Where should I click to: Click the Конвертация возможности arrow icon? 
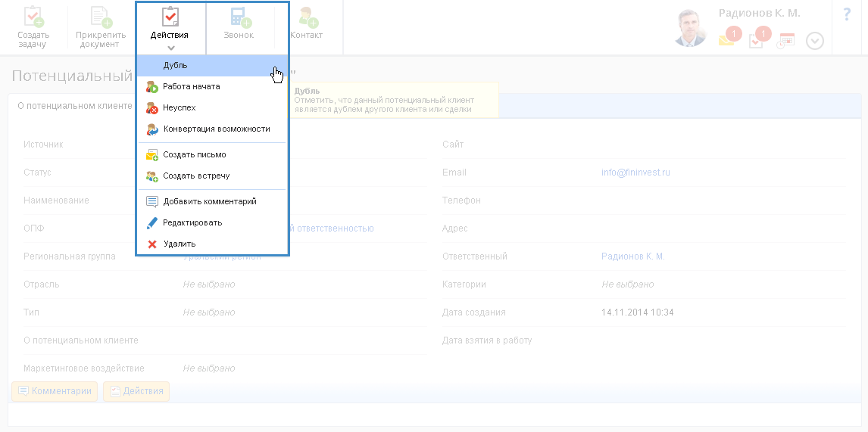[x=152, y=129]
